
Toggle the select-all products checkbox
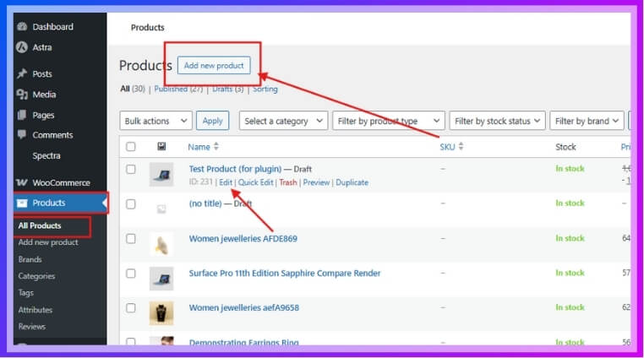131,147
